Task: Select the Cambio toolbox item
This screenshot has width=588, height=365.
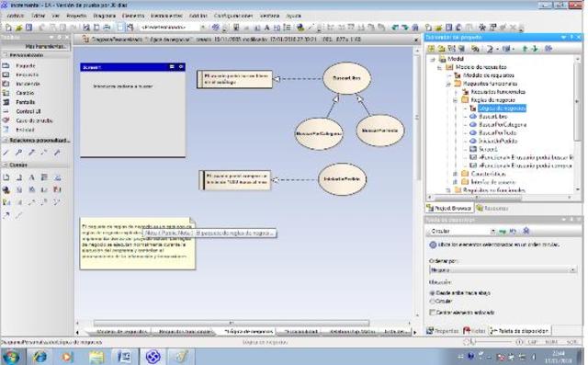Action: click(x=25, y=93)
